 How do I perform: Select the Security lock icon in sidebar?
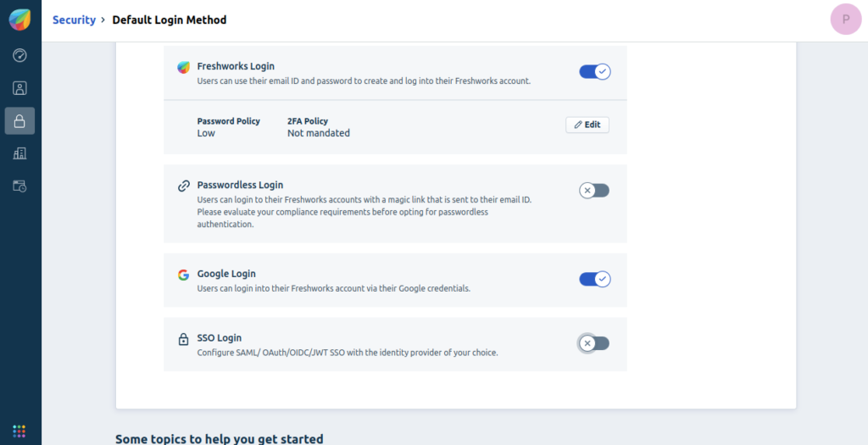[x=20, y=120]
